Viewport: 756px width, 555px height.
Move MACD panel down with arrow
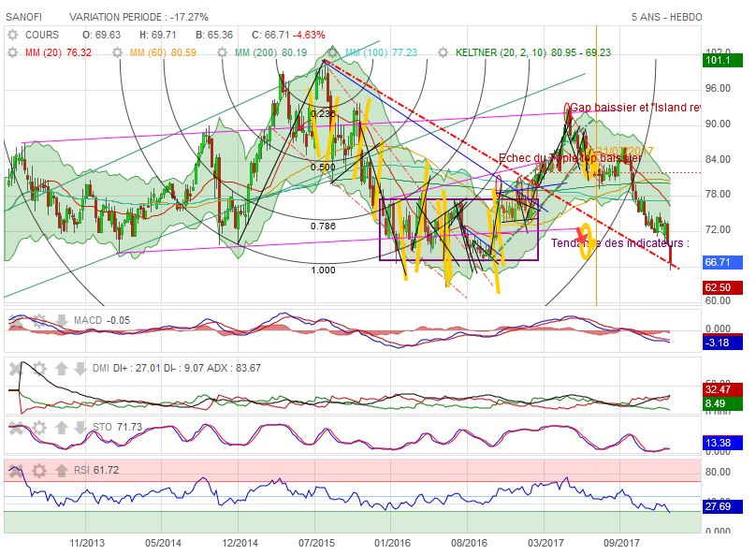point(61,321)
